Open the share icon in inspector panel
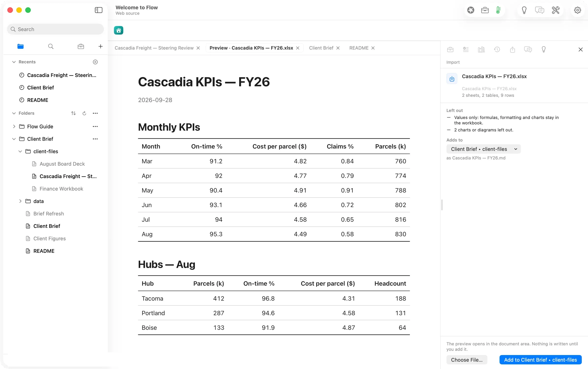588x369 pixels. (x=513, y=49)
